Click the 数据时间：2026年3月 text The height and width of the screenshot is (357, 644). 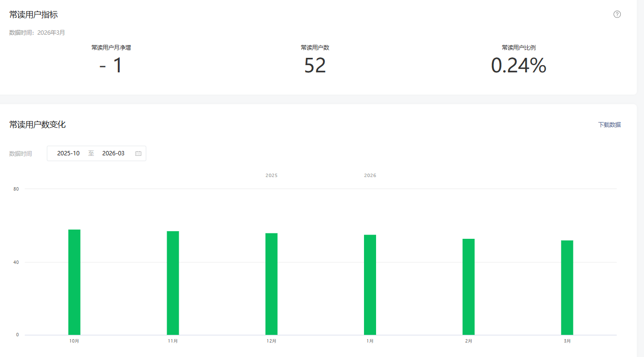(x=37, y=33)
